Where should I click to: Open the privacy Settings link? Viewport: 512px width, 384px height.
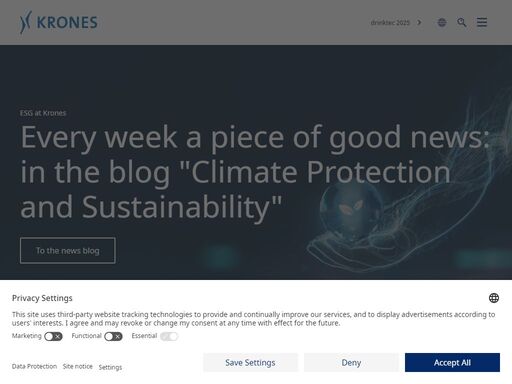(x=110, y=367)
